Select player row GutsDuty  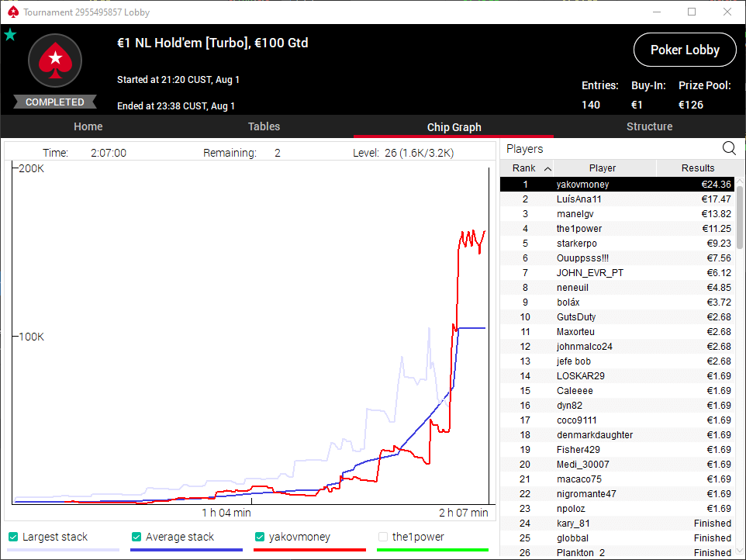tap(617, 317)
